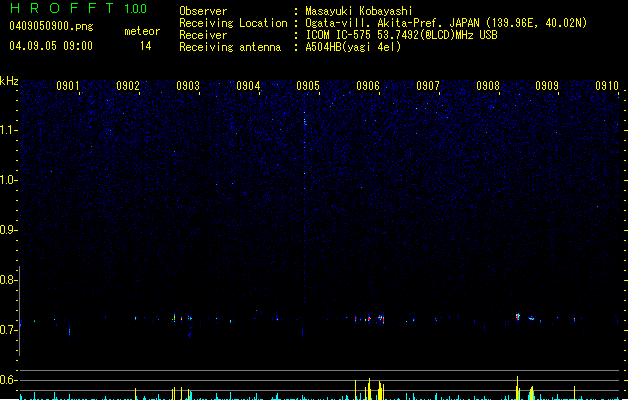This screenshot has height=400, width=629.
Task: Click the 'Observer' field label
Action: point(203,11)
